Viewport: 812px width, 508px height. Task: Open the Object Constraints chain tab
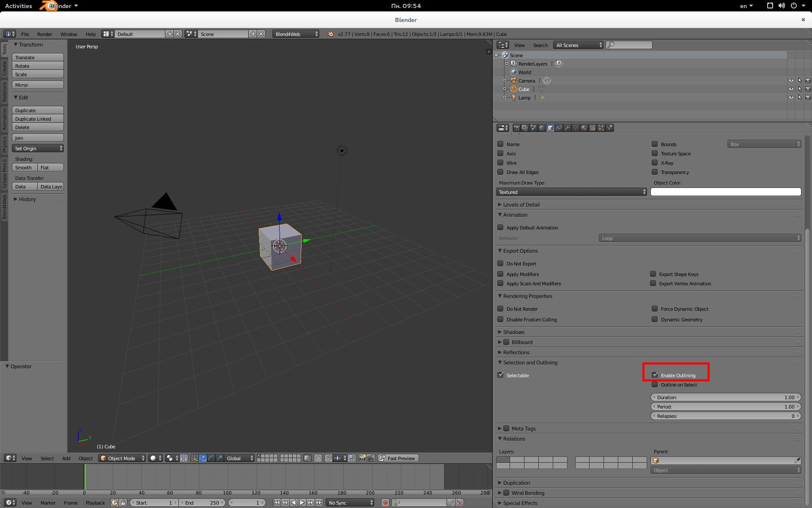point(559,128)
